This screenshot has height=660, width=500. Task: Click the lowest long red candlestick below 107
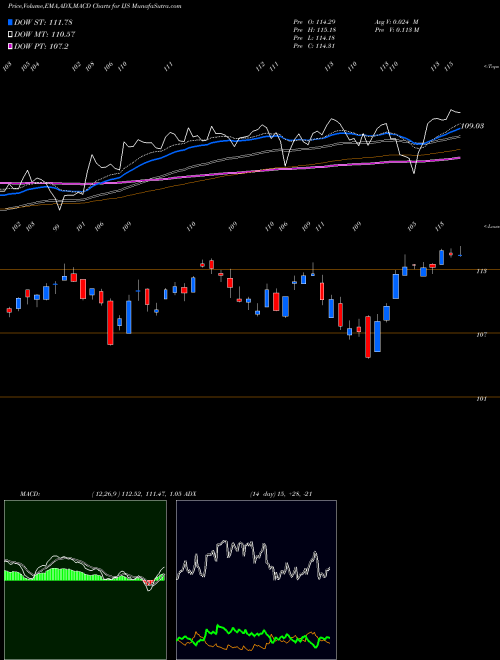click(368, 337)
